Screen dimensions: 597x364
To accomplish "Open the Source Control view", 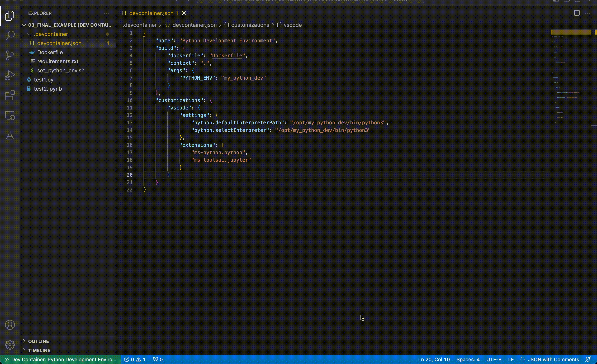I will point(10,55).
